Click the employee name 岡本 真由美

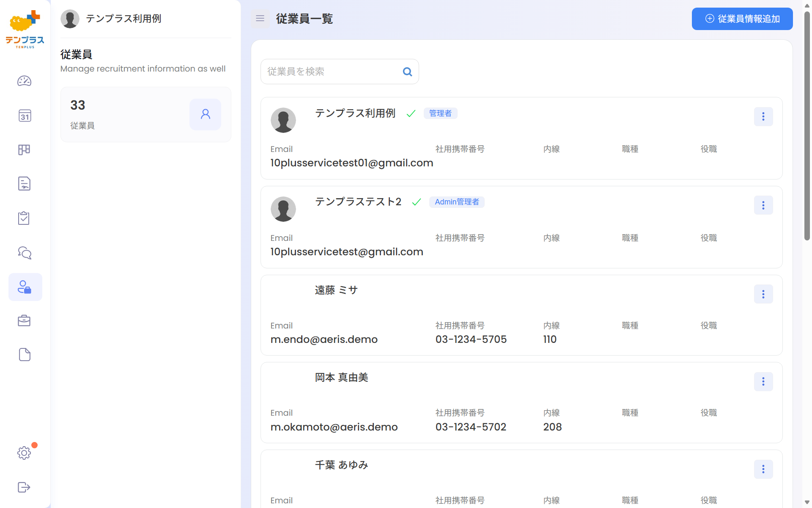coord(341,377)
